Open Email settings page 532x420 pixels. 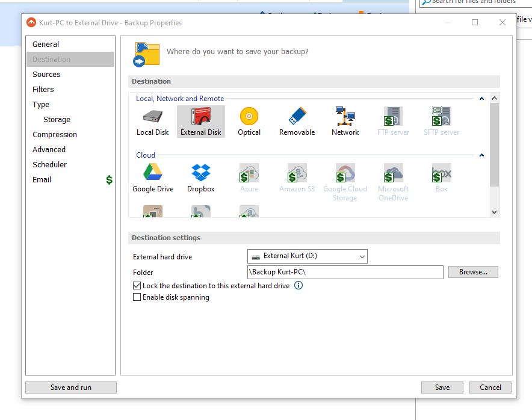(70, 179)
